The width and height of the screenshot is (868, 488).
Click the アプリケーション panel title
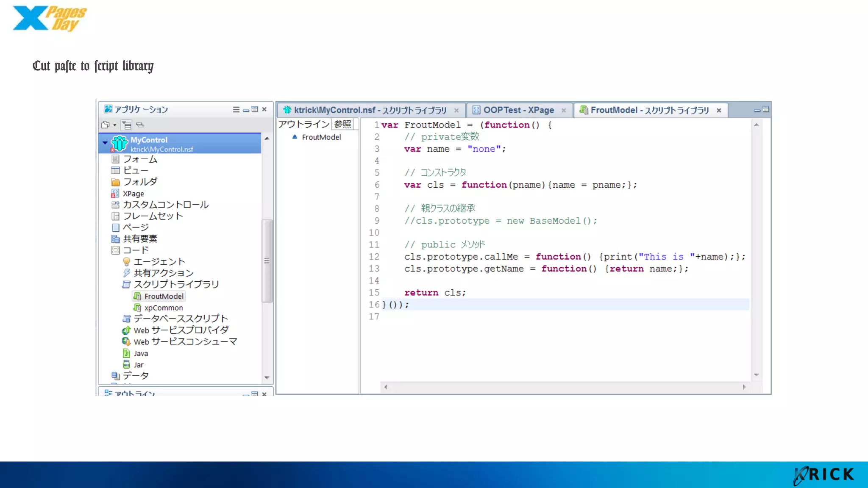[141, 110]
